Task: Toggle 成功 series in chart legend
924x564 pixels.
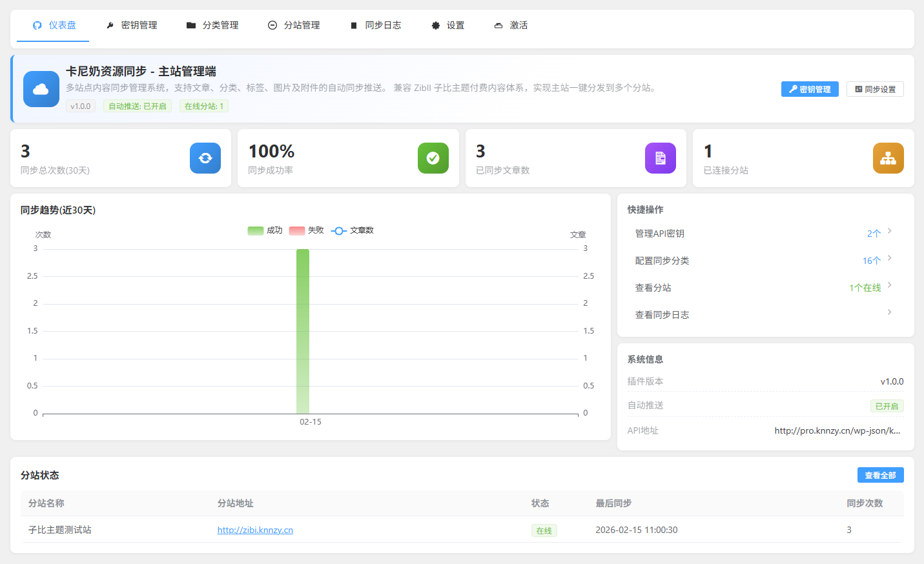Action: tap(265, 230)
